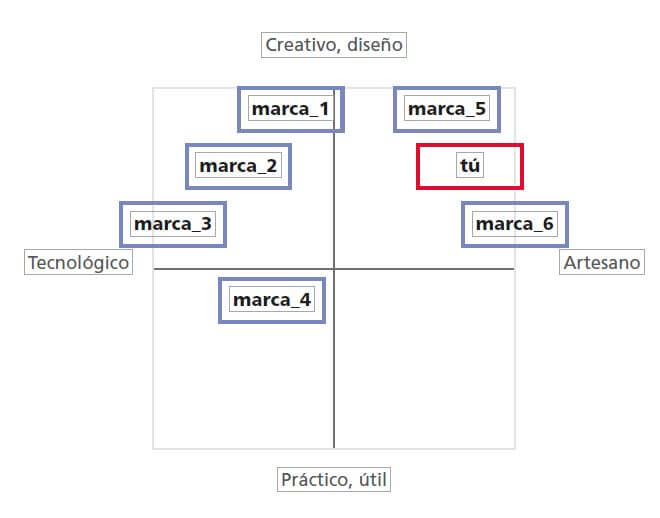Pick the marca_3 brand box

[172, 224]
